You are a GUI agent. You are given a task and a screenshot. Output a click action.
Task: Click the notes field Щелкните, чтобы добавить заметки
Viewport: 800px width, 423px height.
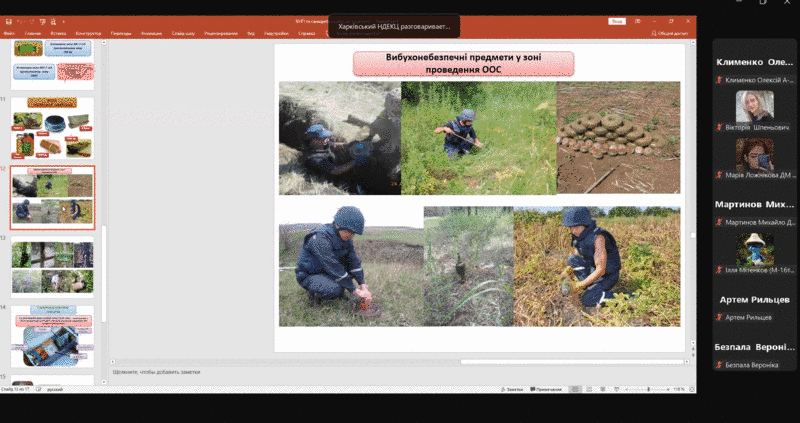[x=157, y=372]
